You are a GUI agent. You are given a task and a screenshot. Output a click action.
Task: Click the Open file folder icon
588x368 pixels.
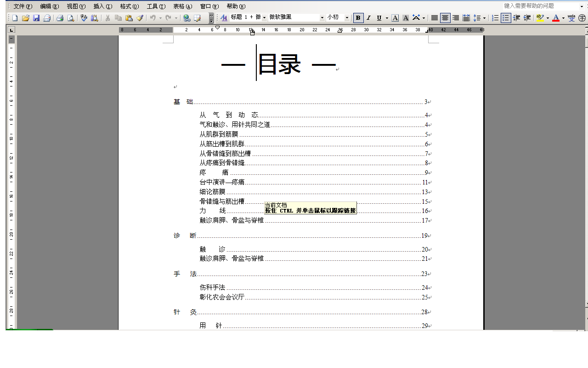coord(26,18)
